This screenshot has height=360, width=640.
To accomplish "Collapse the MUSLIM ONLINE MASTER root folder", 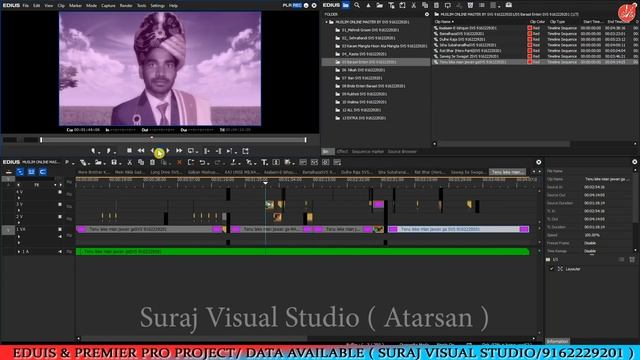I will click(327, 22).
